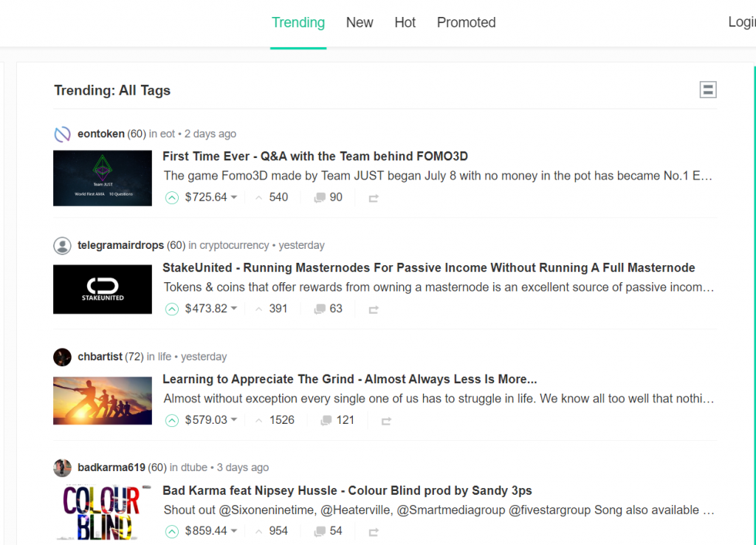Upvote the Appreciate The Grind post
The image size is (756, 545).
click(x=171, y=421)
